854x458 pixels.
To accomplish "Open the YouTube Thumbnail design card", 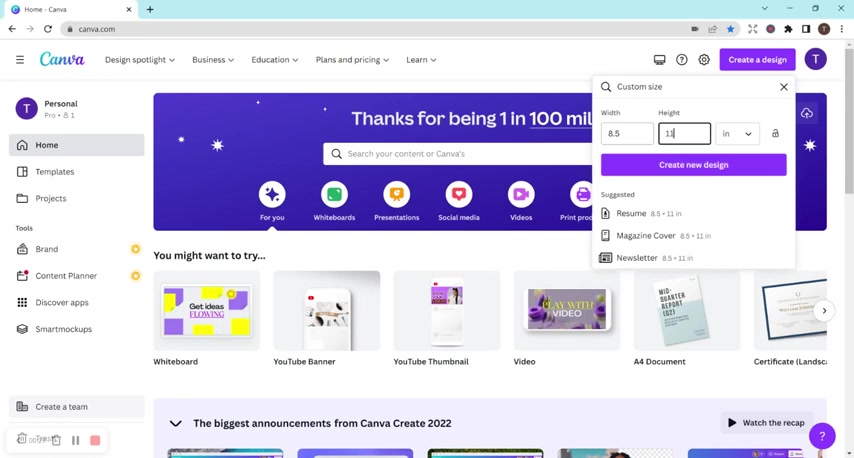I will 447,310.
